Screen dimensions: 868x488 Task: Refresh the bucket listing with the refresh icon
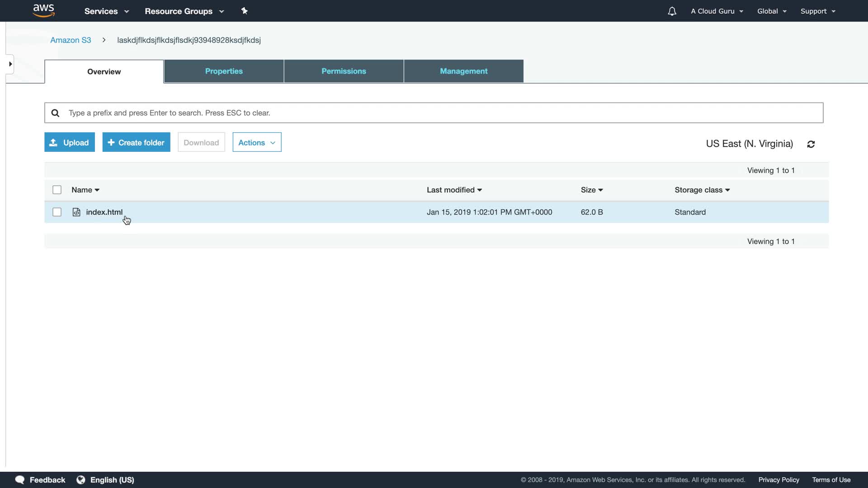click(811, 144)
